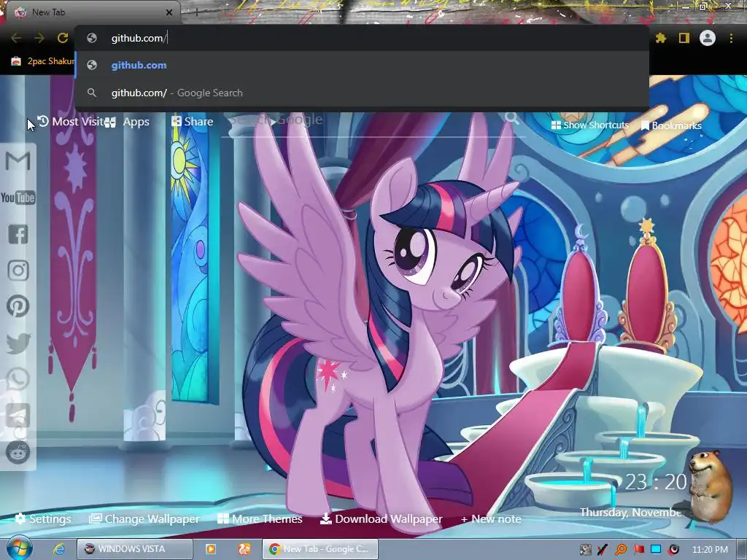
Task: Open a new tab with the plus button
Action: click(x=196, y=12)
